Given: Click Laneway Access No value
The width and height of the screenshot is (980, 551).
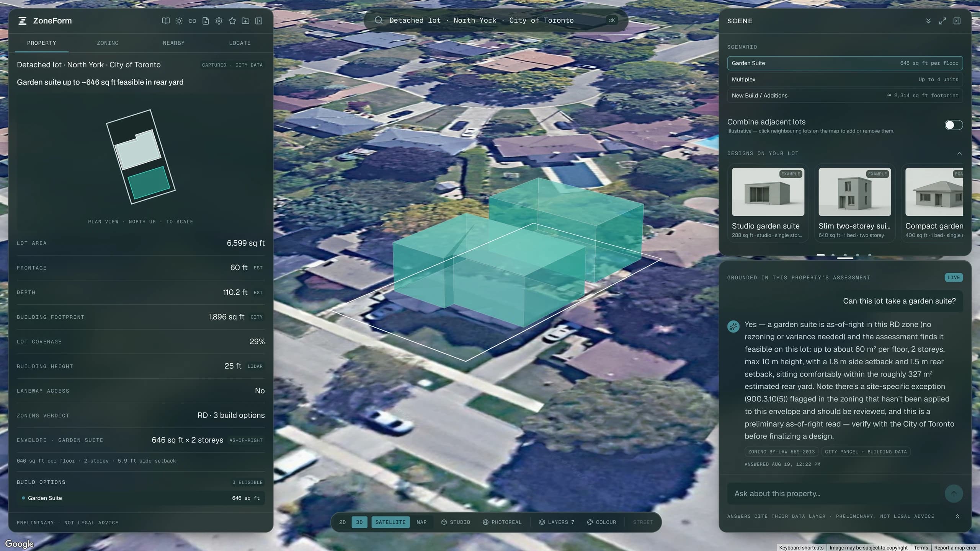Looking at the screenshot, I should tap(260, 391).
